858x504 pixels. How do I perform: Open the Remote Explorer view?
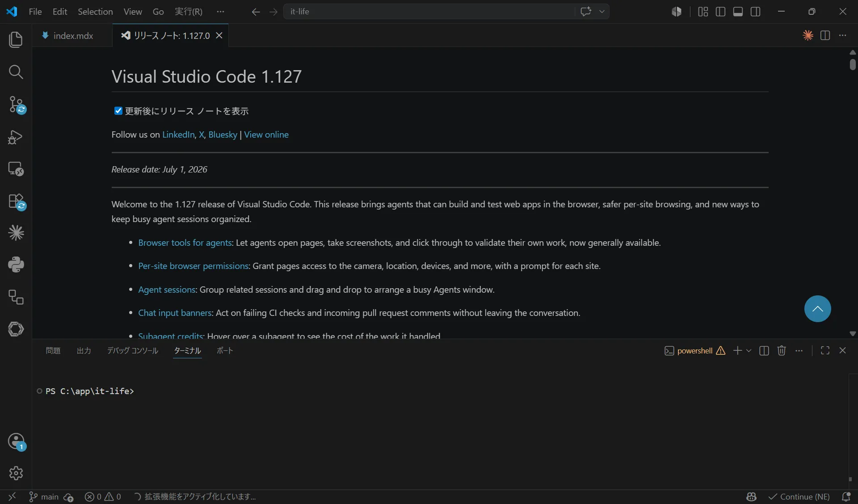point(16,168)
